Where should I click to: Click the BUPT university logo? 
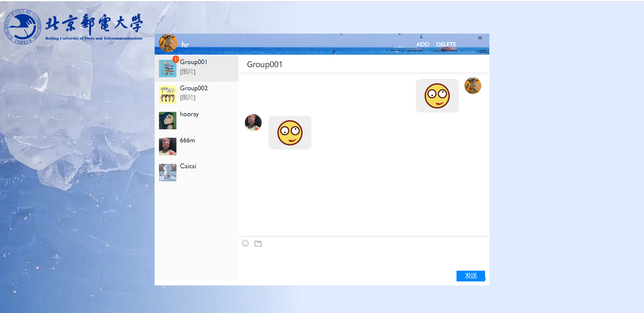[x=73, y=27]
